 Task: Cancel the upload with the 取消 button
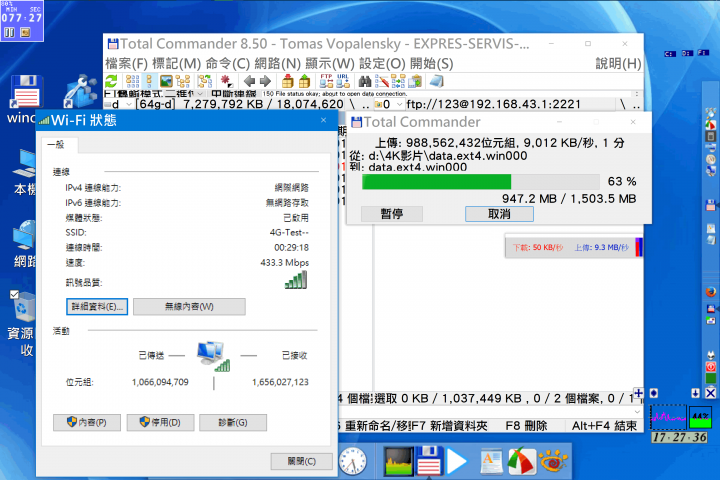coord(499,214)
